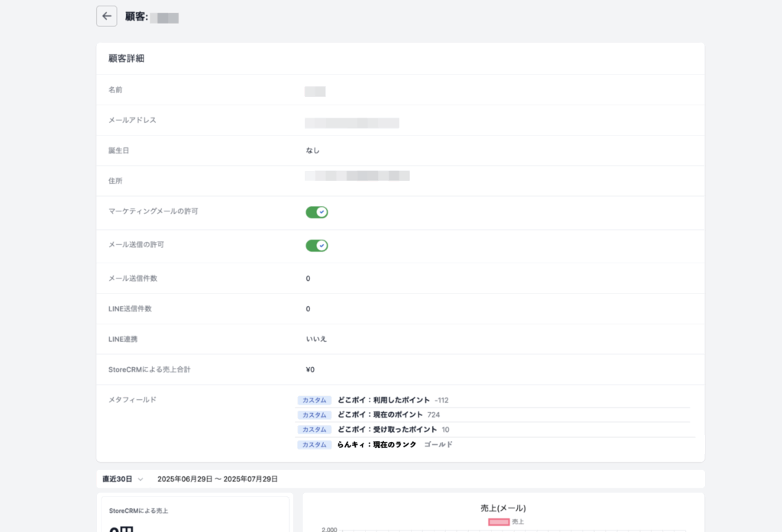Click the blurred email address value
The width and height of the screenshot is (782, 532).
tap(351, 123)
